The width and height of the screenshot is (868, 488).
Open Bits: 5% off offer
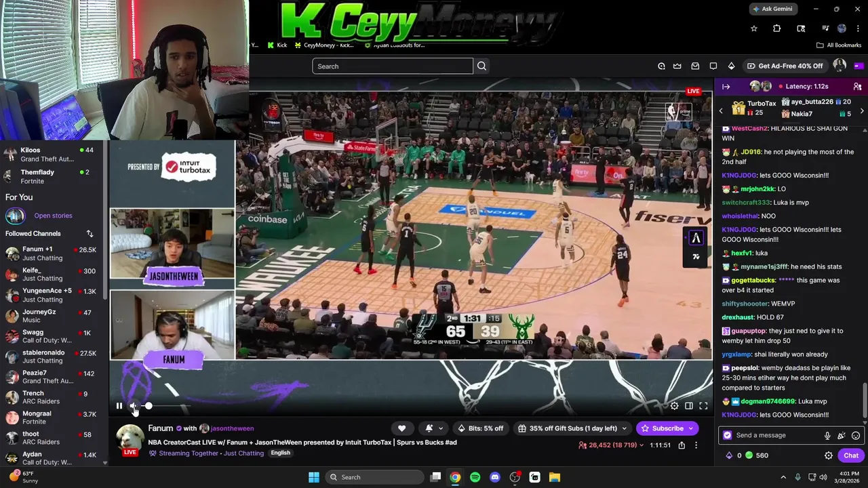481,428
